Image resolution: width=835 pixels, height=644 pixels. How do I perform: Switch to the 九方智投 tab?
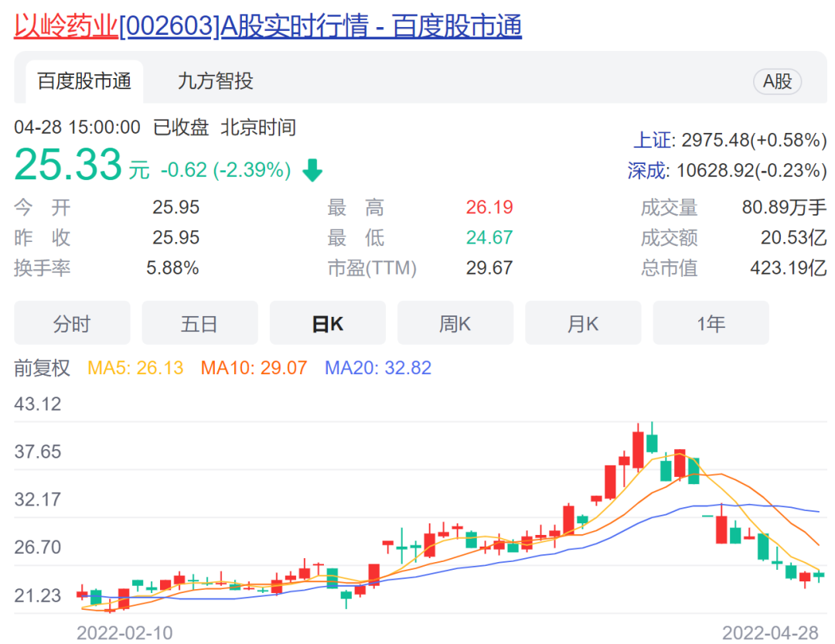pyautogui.click(x=215, y=81)
